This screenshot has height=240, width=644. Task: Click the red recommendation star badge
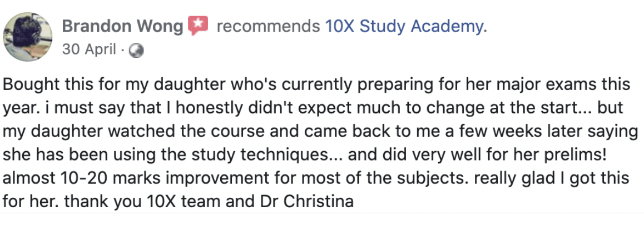tap(198, 26)
